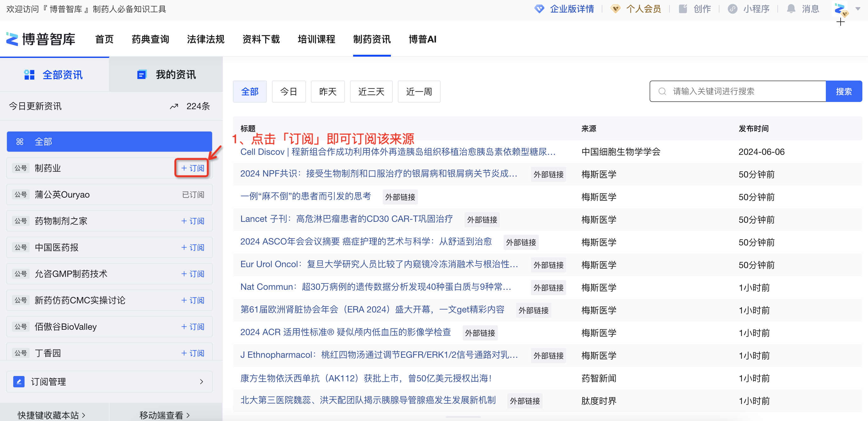Click the search magnifier icon
868x421 pixels.
coord(662,91)
